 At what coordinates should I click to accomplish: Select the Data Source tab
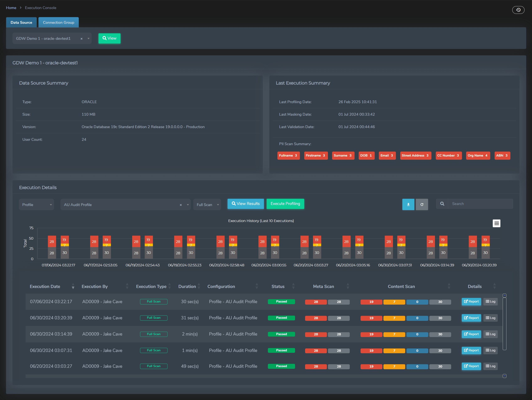coord(21,22)
